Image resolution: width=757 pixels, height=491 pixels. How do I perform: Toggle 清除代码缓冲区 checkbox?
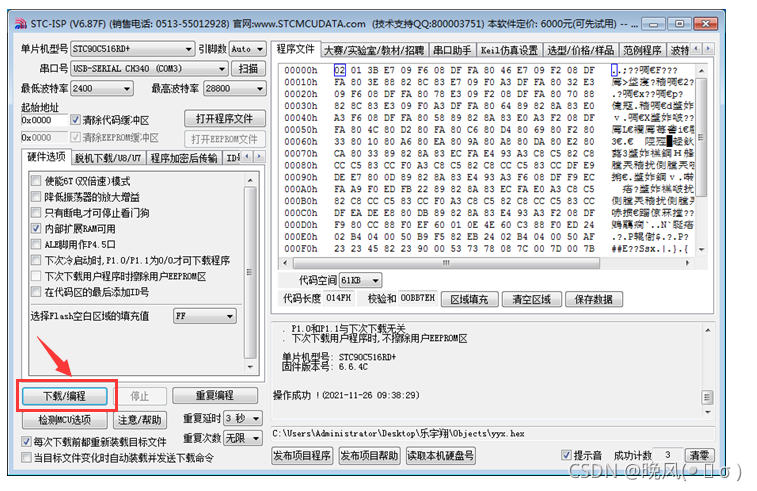click(75, 120)
